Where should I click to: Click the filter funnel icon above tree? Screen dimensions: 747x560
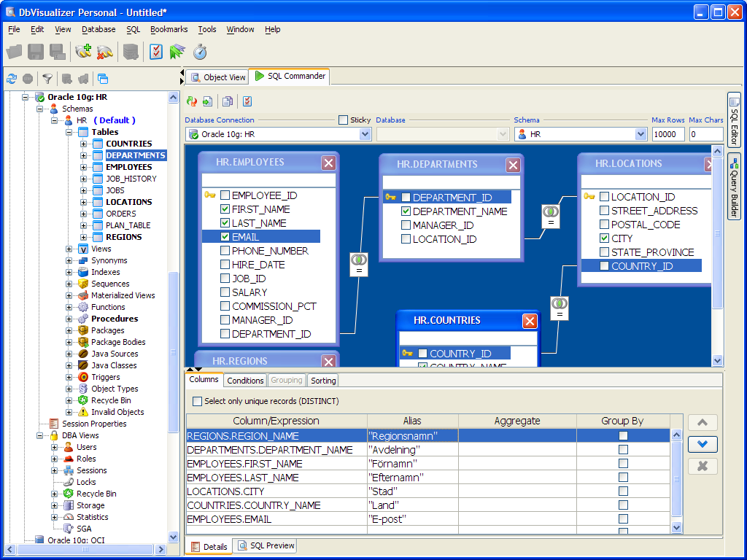[47, 79]
